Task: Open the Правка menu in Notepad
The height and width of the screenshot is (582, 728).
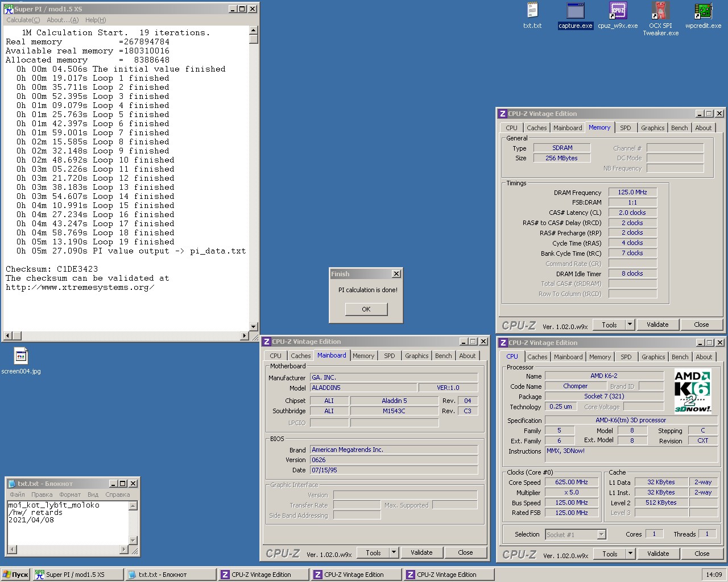Action: click(42, 494)
